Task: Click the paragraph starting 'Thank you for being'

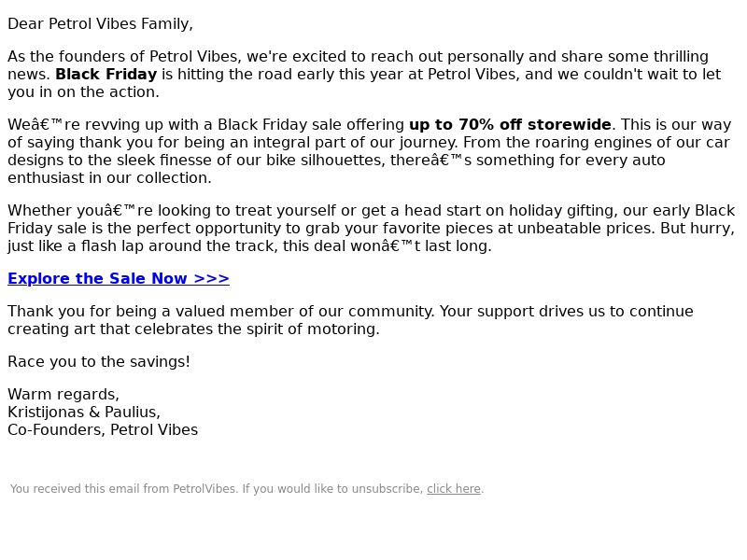Action: (351, 320)
